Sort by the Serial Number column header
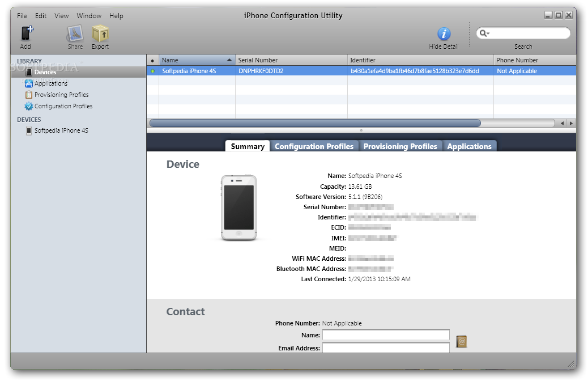The width and height of the screenshot is (588, 381). pyautogui.click(x=291, y=60)
